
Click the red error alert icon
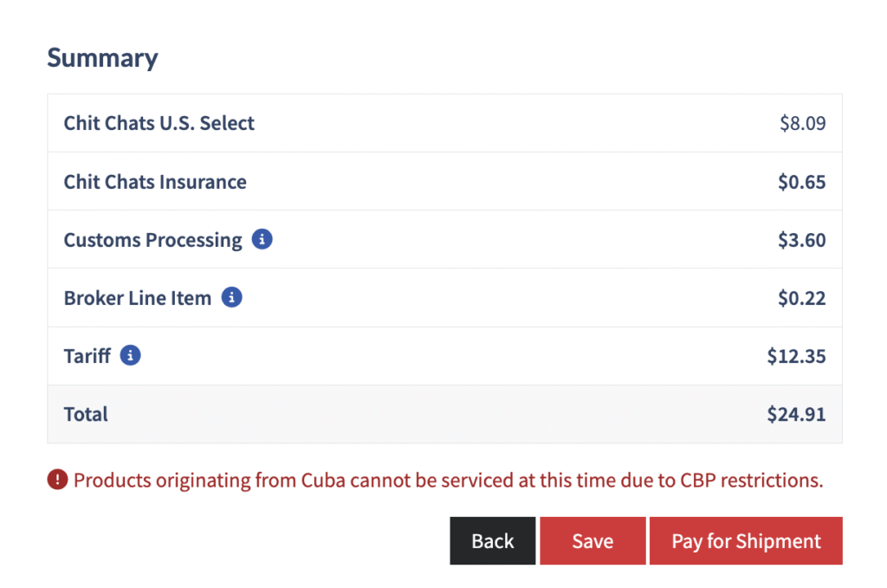(x=57, y=480)
